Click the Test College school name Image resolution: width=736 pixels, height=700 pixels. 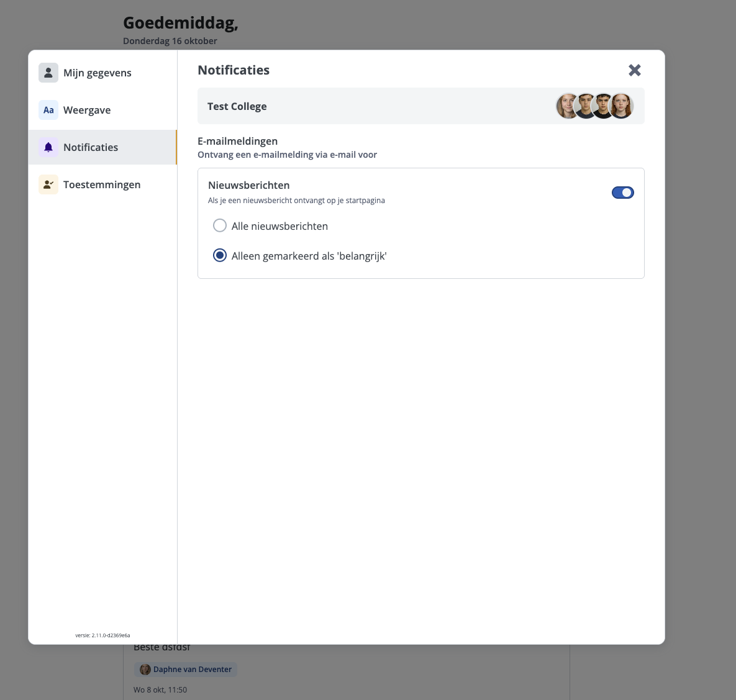237,106
